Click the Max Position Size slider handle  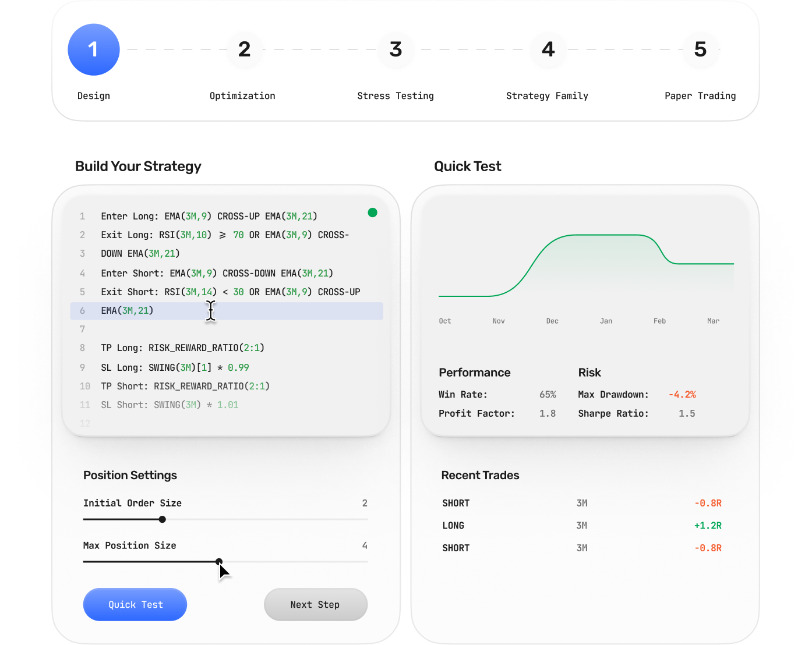[219, 562]
